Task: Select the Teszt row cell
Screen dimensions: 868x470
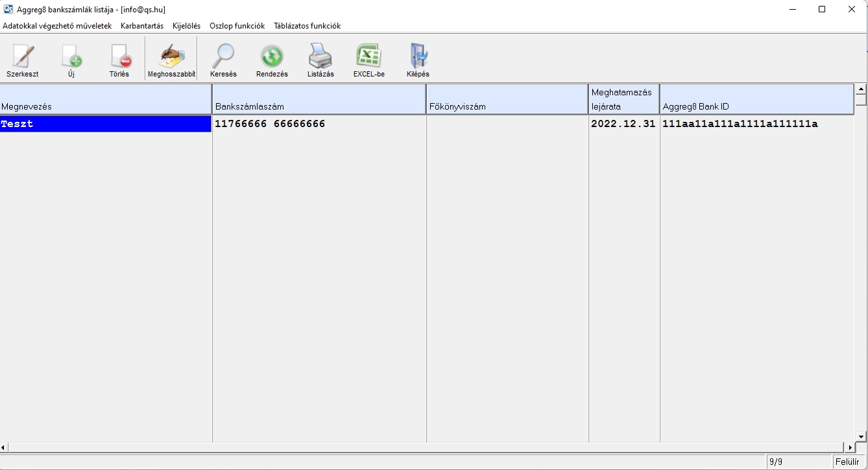Action: pyautogui.click(x=106, y=124)
